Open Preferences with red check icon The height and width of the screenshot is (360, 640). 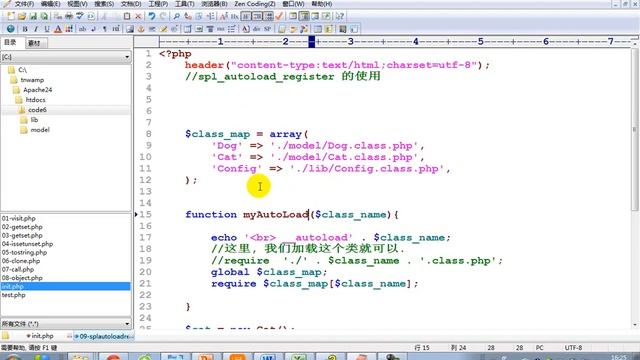[x=279, y=16]
